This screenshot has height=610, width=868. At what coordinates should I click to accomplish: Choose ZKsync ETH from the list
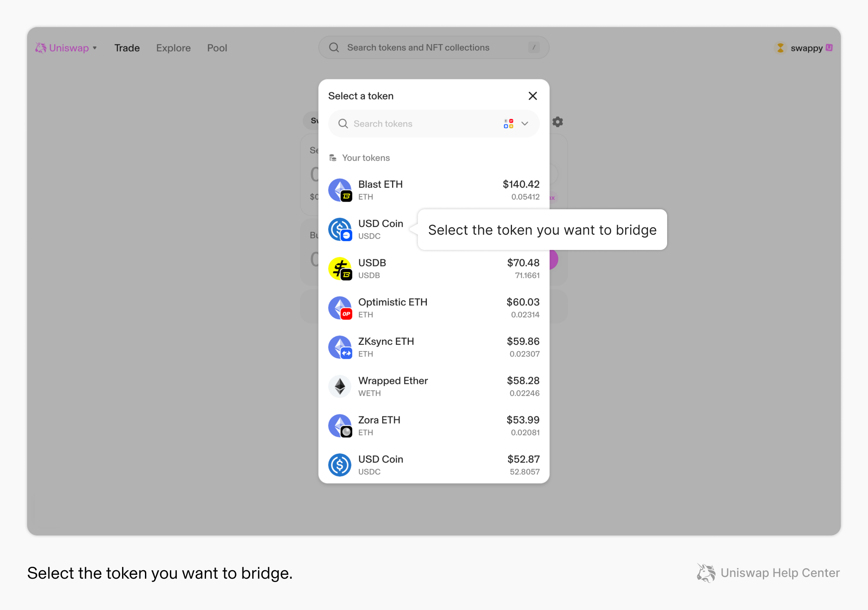(x=386, y=341)
